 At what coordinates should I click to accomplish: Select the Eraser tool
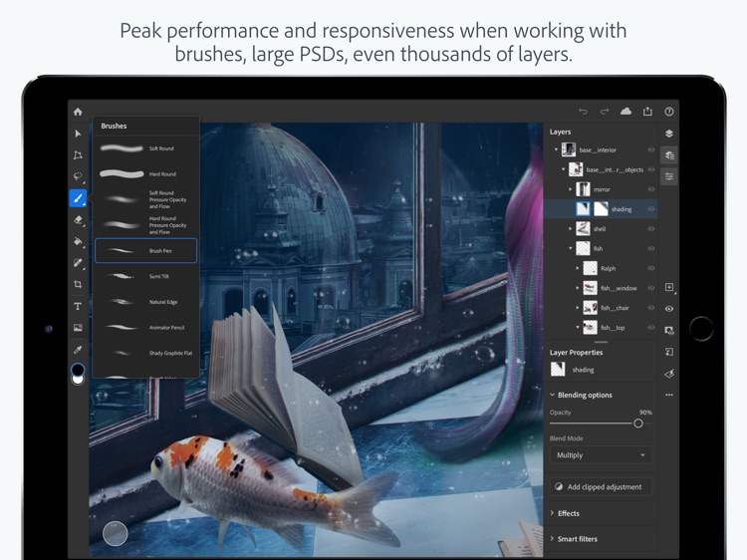[78, 219]
